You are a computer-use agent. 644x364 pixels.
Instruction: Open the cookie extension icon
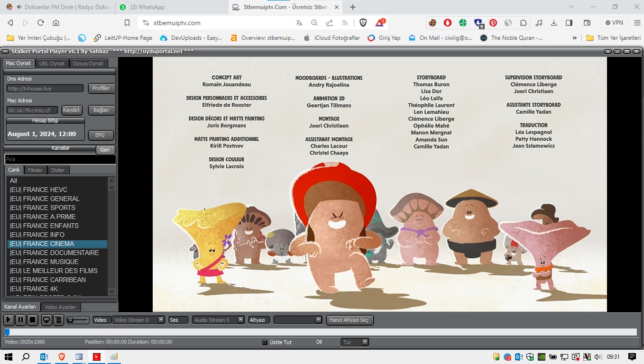pyautogui.click(x=432, y=23)
